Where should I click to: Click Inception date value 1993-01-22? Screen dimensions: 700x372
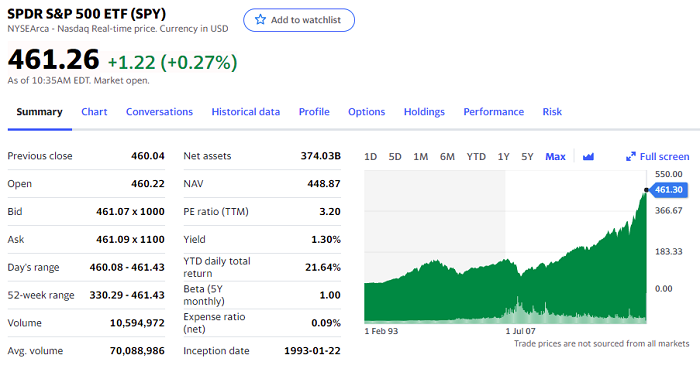(x=312, y=351)
